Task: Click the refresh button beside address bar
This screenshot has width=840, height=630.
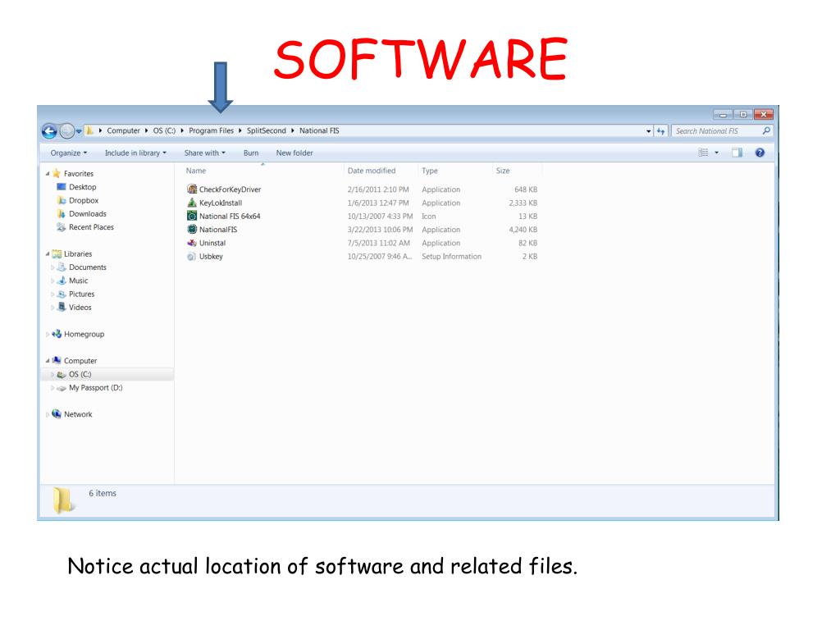Action: tap(660, 130)
